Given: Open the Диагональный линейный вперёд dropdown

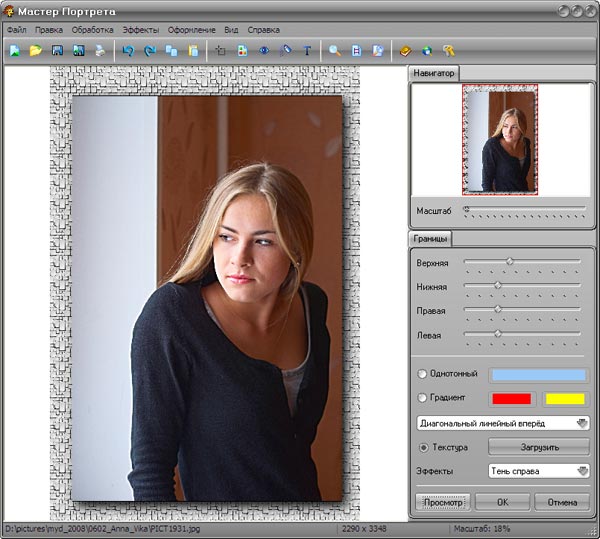Looking at the screenshot, I should [503, 423].
